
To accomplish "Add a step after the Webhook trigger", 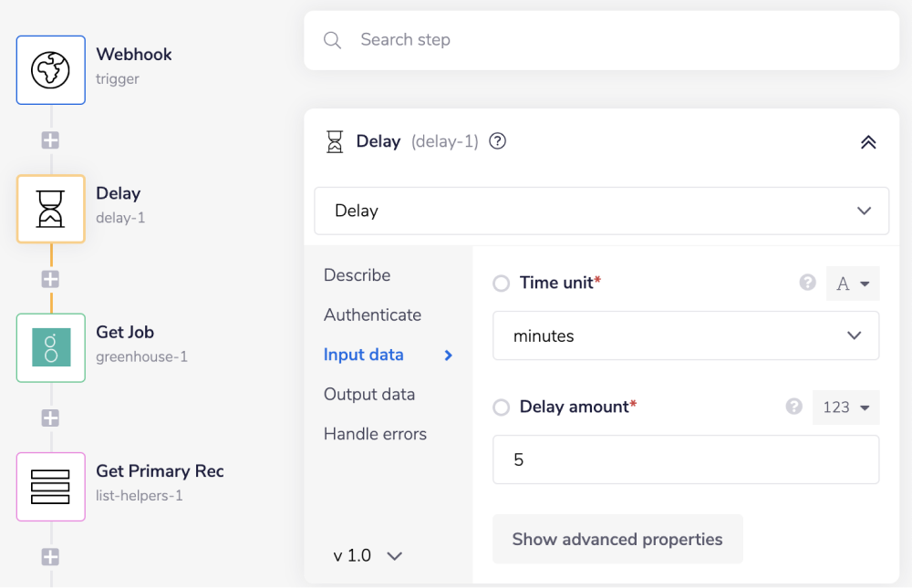I will (x=51, y=140).
